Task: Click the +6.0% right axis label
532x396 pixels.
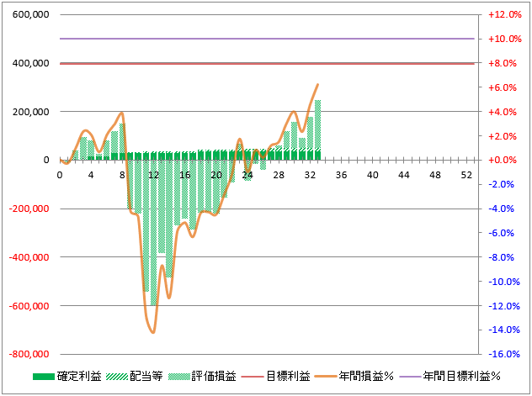Action: pos(503,87)
